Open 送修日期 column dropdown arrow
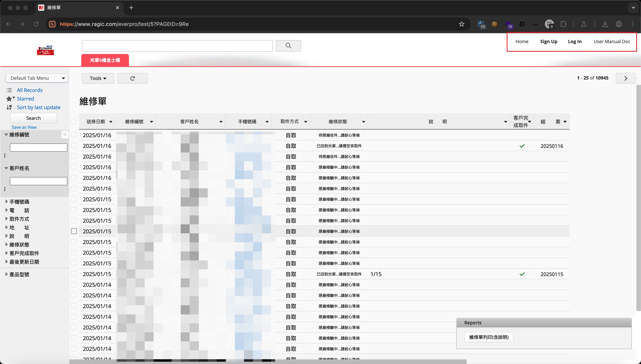 point(111,122)
